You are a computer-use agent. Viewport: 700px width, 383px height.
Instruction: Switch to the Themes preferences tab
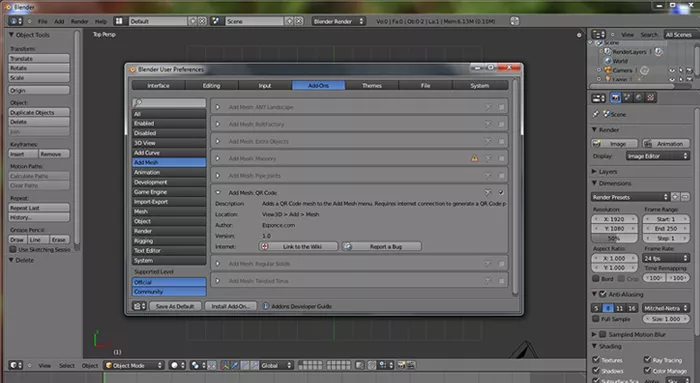pyautogui.click(x=372, y=85)
